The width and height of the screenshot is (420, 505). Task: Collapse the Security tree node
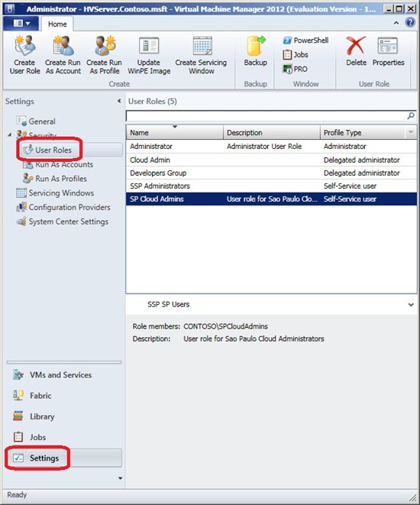click(9, 134)
